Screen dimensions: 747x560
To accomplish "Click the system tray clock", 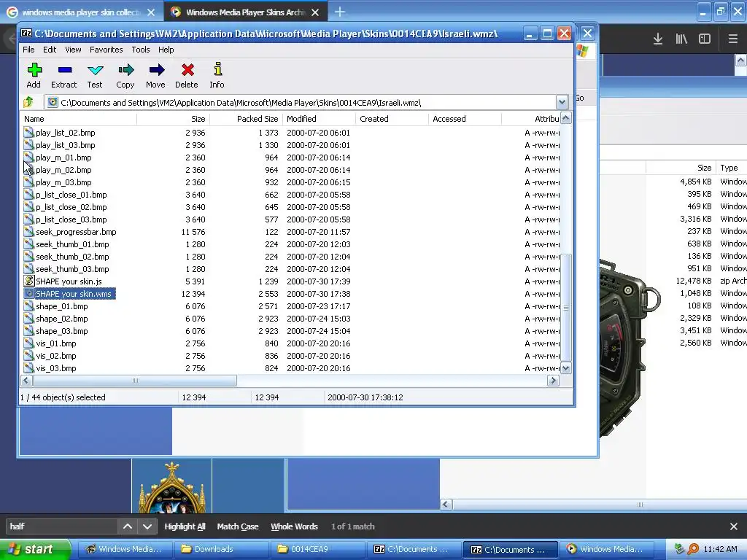I will coord(720,549).
